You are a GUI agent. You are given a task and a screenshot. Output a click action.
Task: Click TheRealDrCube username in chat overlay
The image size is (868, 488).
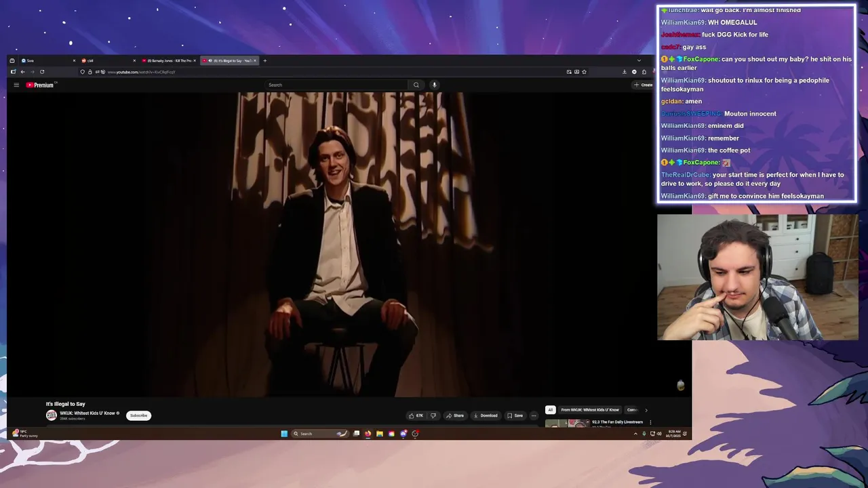point(686,175)
